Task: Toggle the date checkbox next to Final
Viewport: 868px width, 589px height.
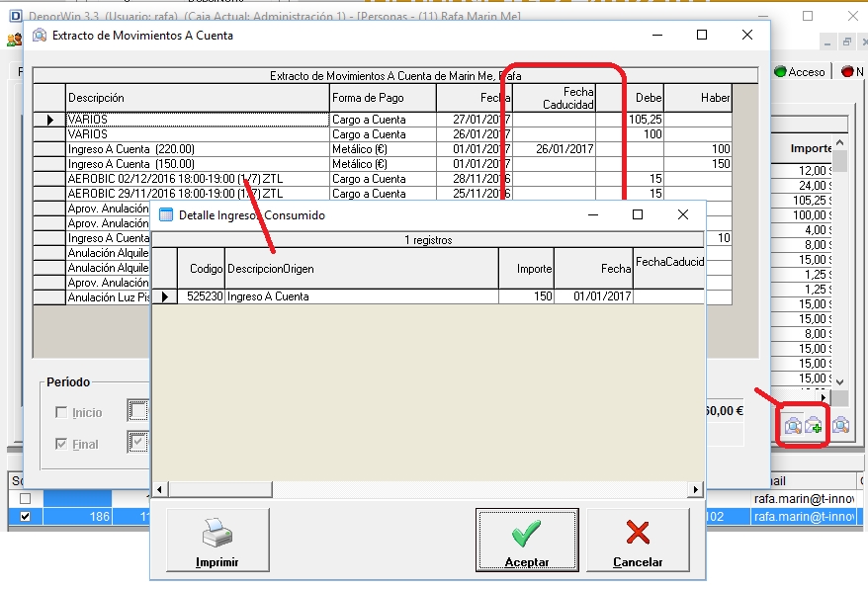Action: pyautogui.click(x=138, y=443)
